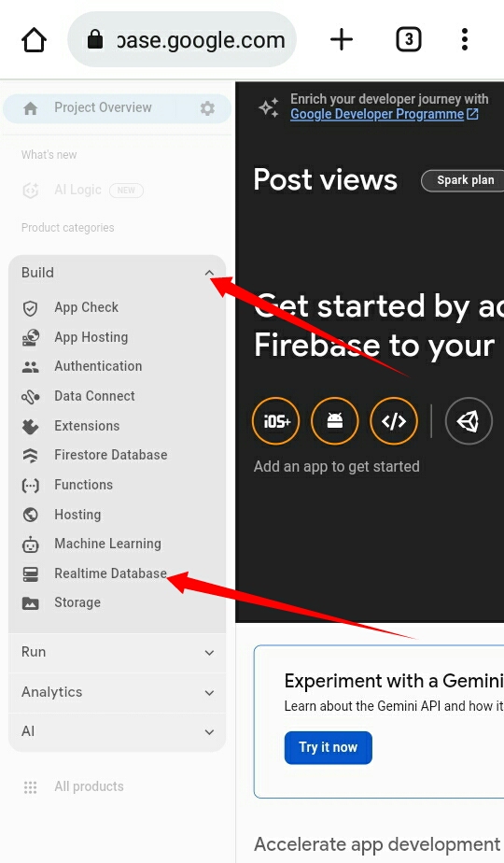Open browser three-dot menu
The image size is (504, 863).
tap(465, 39)
